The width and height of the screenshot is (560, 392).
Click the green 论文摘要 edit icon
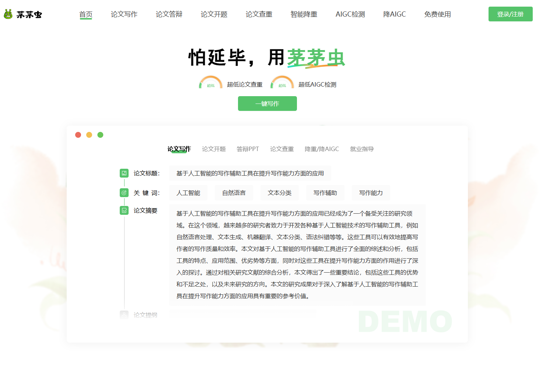point(124,210)
